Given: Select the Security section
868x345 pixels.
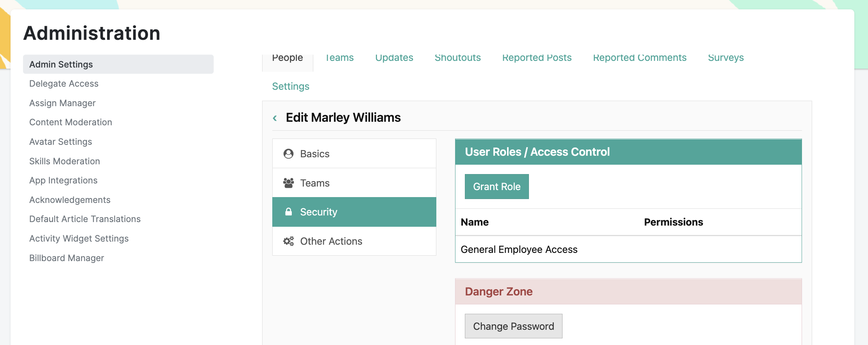Looking at the screenshot, I should click(354, 212).
